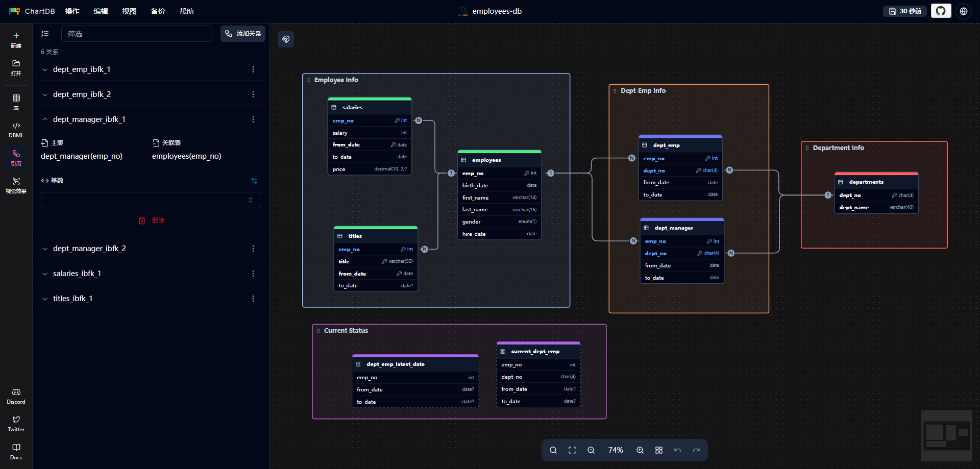Click the saved 30 秒前 status button

tap(905, 11)
